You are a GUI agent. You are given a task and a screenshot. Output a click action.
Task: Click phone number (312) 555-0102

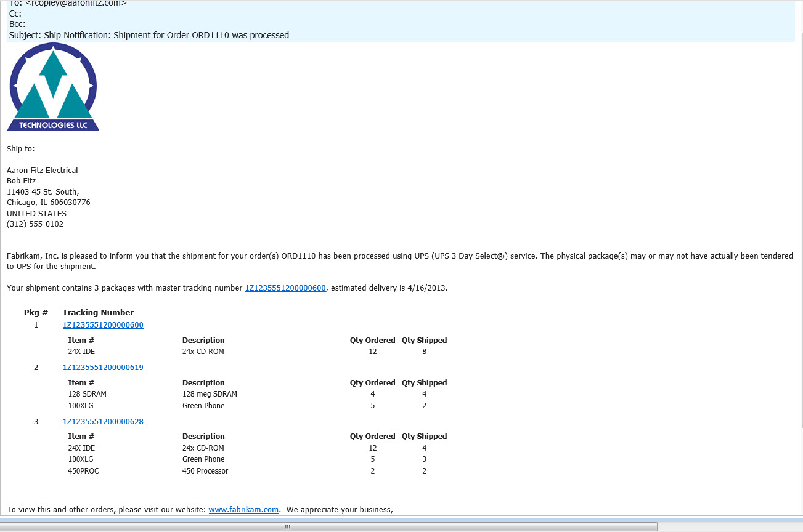point(35,224)
